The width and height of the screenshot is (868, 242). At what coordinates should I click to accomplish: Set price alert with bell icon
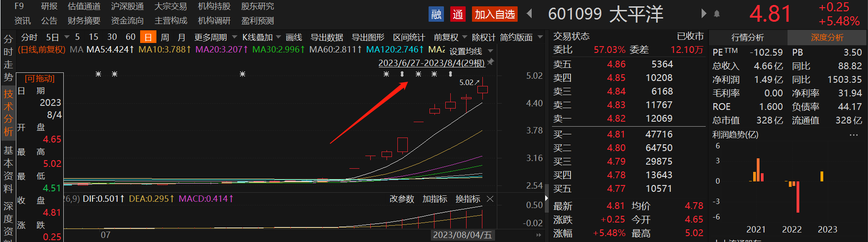[x=717, y=14]
